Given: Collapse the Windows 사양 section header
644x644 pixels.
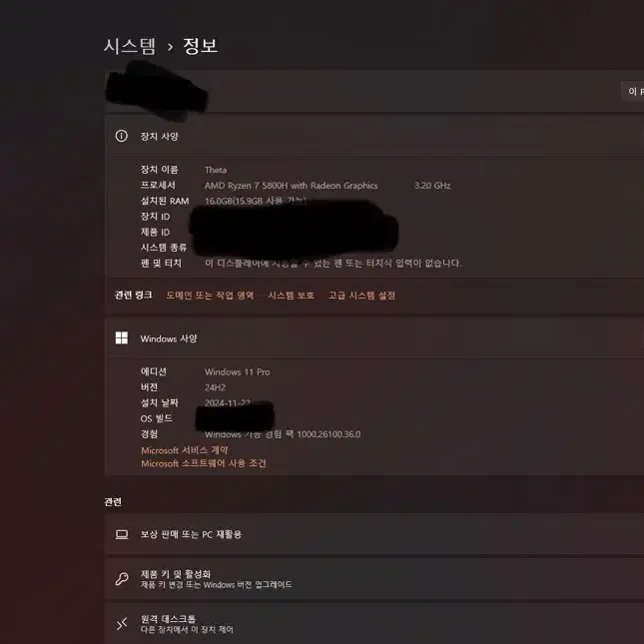Looking at the screenshot, I should coord(374,338).
